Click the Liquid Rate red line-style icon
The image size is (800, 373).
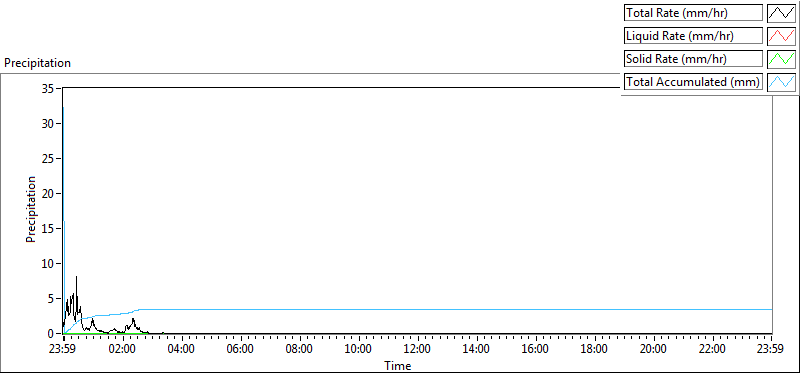(x=781, y=36)
